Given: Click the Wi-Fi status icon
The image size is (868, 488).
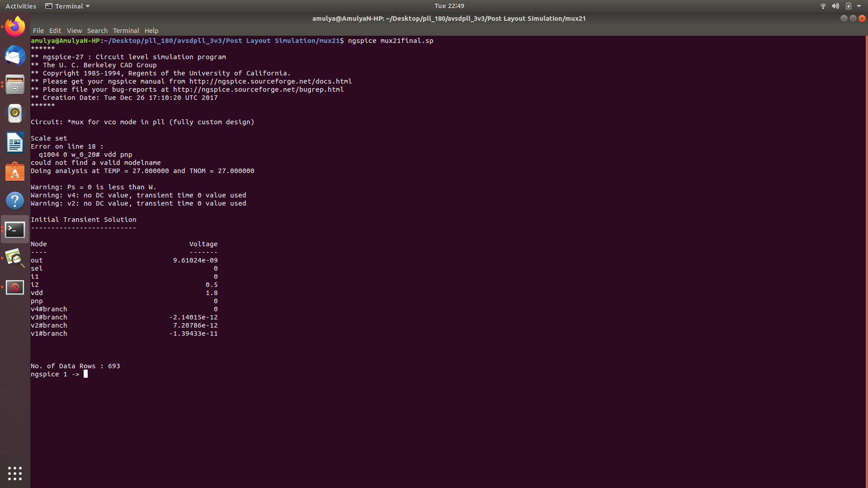Looking at the screenshot, I should coord(822,6).
